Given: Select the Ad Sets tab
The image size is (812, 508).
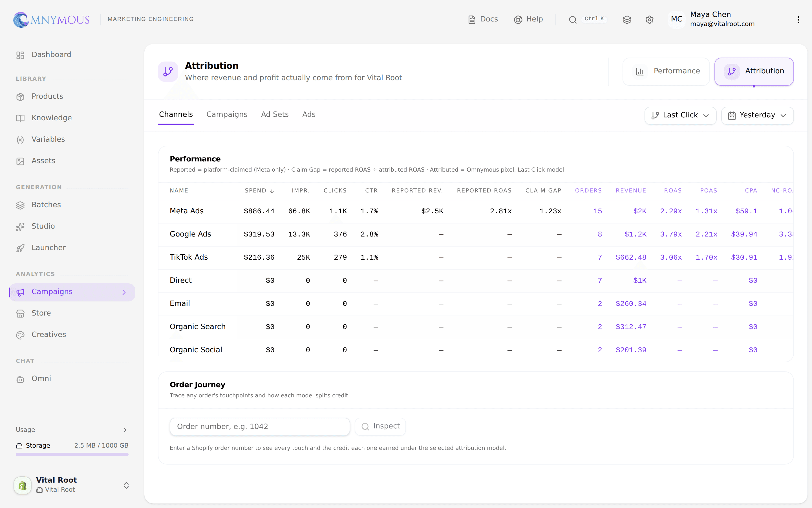Looking at the screenshot, I should point(274,114).
